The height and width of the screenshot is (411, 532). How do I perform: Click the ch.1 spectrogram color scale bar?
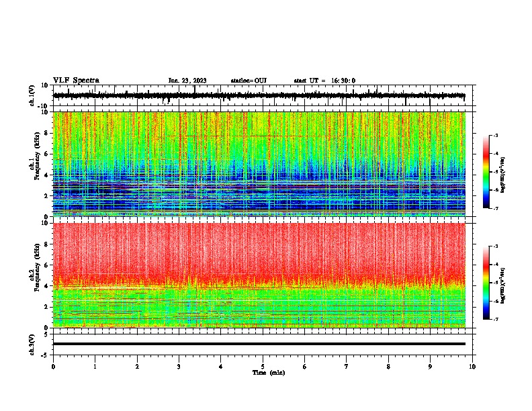click(486, 172)
